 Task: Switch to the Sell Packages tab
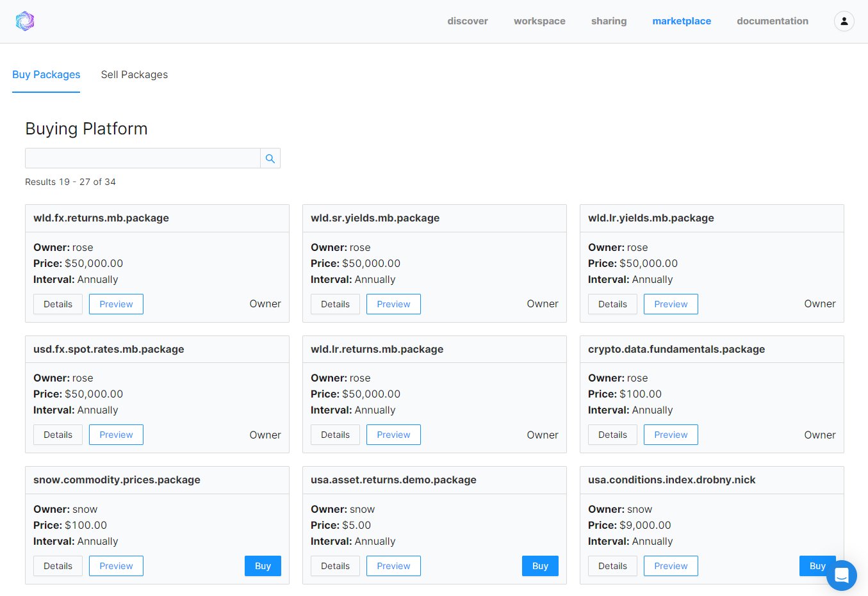coord(135,75)
